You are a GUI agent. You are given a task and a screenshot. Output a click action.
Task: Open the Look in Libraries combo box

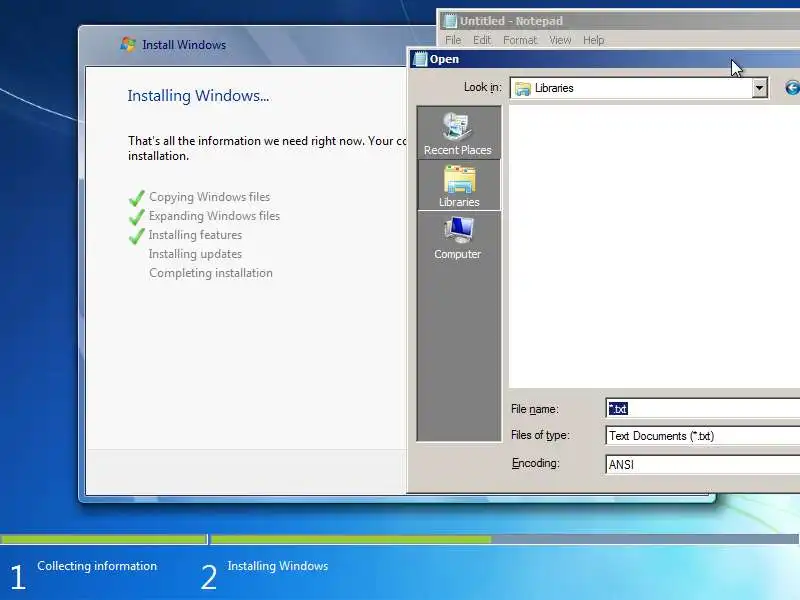point(639,88)
